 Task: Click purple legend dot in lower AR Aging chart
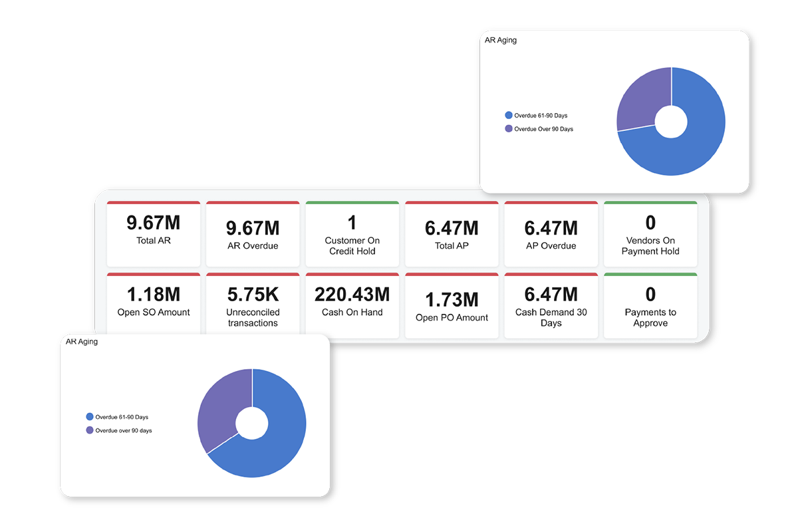click(x=90, y=430)
